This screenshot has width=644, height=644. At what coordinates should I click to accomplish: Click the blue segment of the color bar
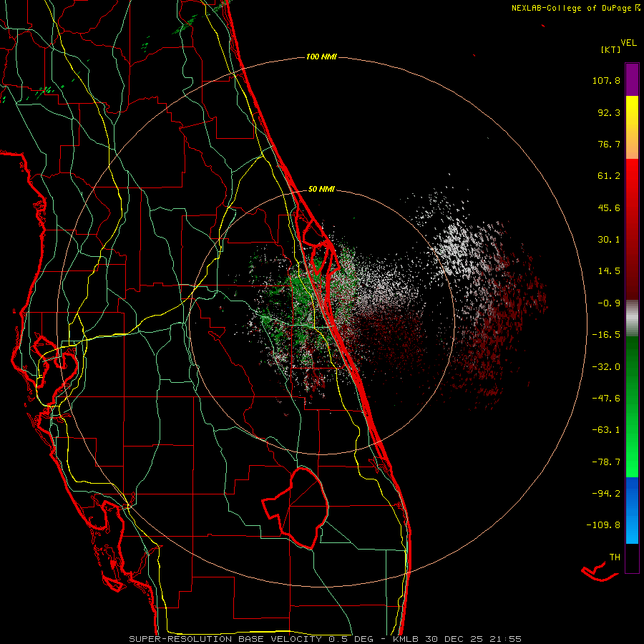click(x=632, y=510)
